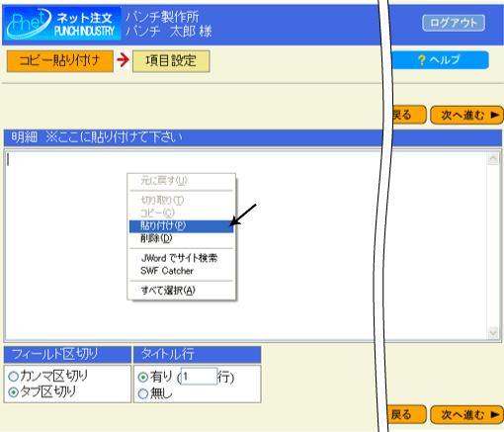504x432 pixels.
Task: Select カンマ区切り radio option
Action: [x=13, y=376]
